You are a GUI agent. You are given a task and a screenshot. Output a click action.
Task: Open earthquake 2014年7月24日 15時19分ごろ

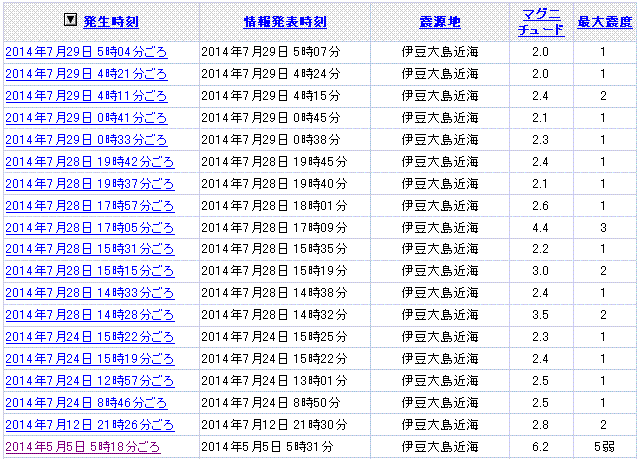90,359
